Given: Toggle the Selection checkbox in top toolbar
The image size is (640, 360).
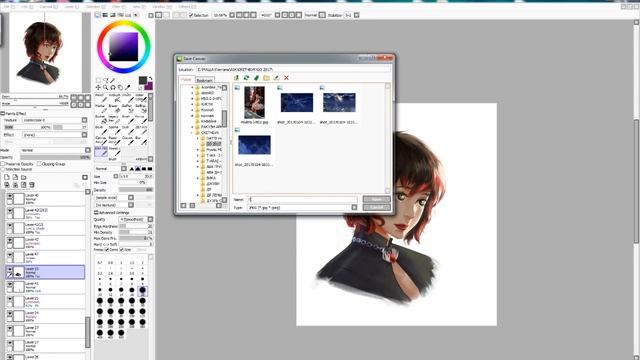Looking at the screenshot, I should tap(191, 15).
